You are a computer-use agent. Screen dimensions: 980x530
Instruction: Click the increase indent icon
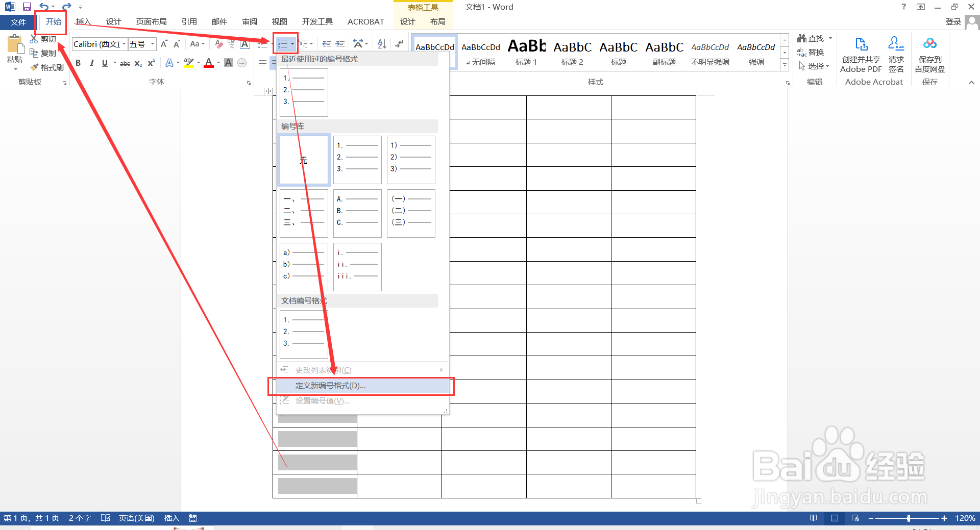tap(340, 44)
